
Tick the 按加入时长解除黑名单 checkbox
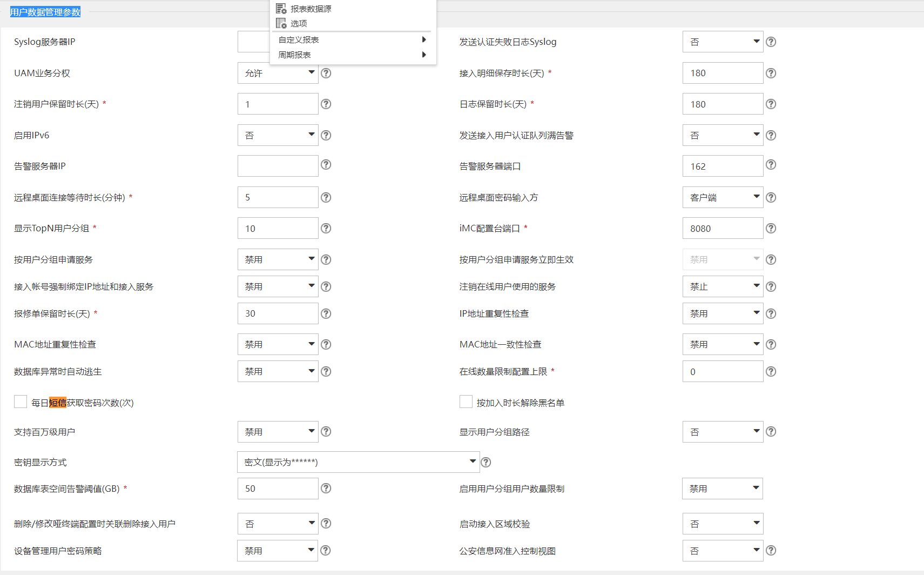(466, 402)
